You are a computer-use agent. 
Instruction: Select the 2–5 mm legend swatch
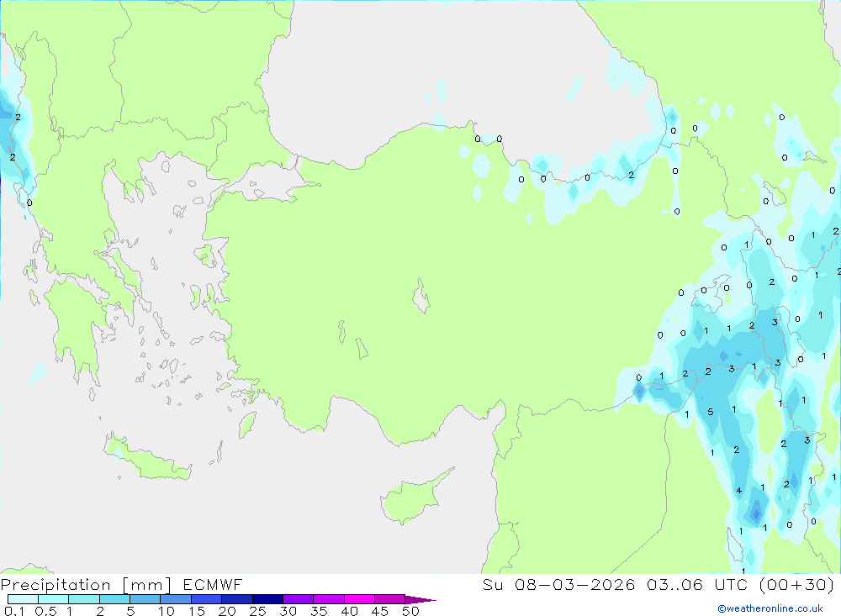click(x=114, y=599)
